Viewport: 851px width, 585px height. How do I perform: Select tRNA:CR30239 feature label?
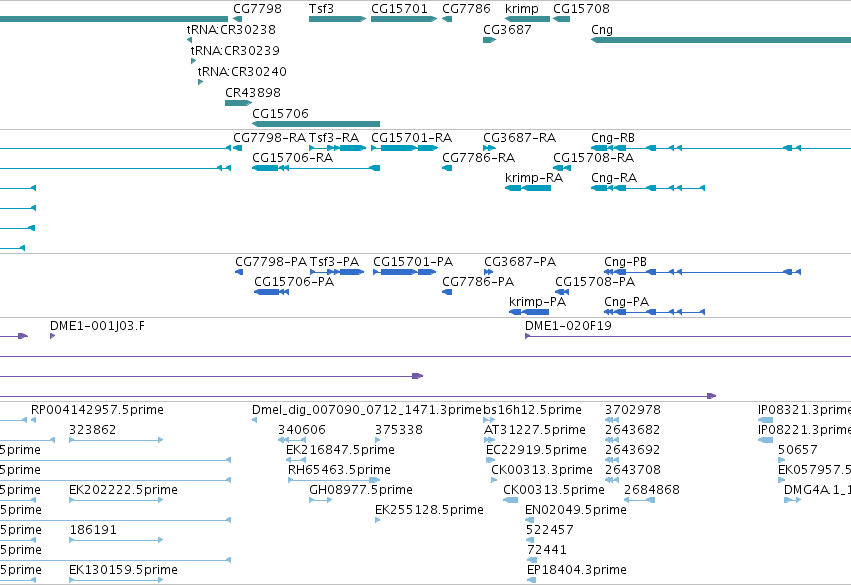pos(235,50)
